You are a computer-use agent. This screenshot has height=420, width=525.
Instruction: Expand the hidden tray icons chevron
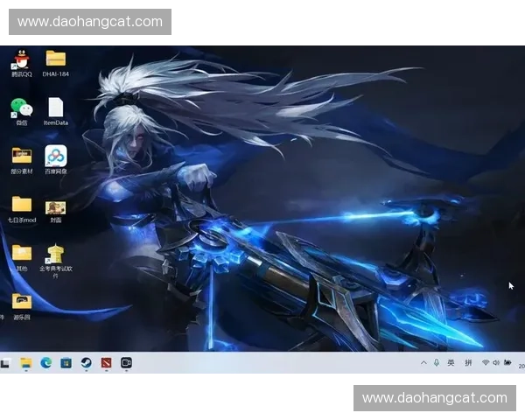coord(423,363)
